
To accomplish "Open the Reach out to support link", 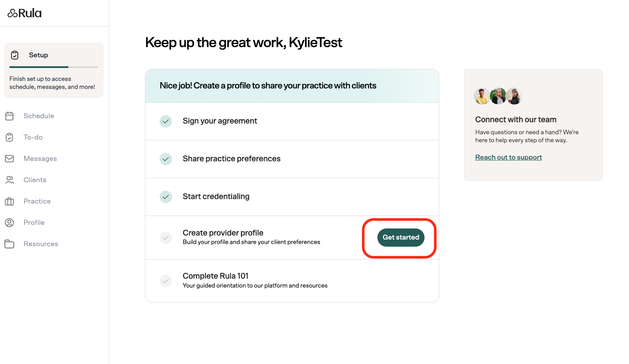I will click(509, 157).
